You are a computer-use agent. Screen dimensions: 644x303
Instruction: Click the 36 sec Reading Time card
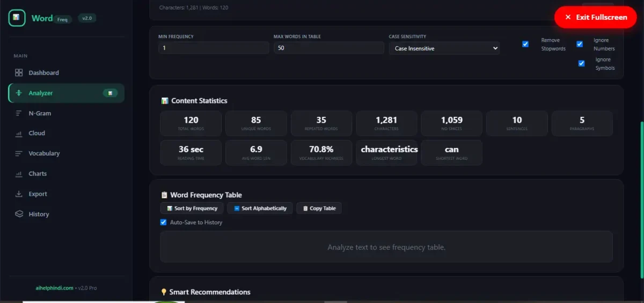point(191,153)
